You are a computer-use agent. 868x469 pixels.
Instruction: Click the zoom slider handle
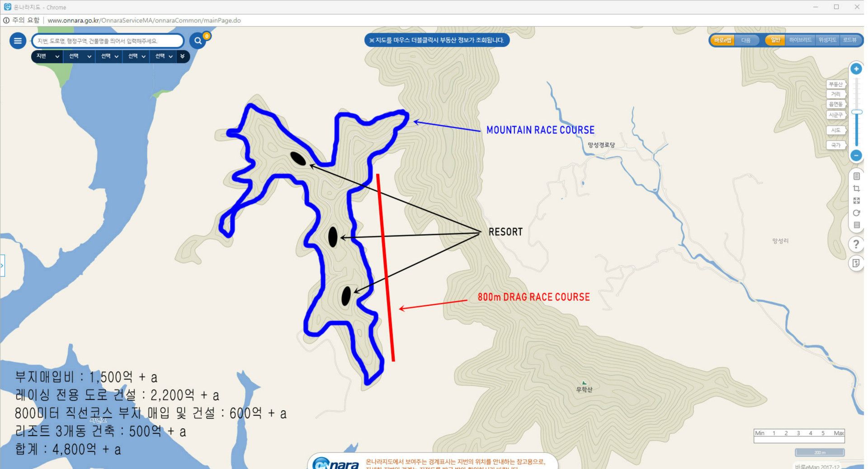coord(856,112)
